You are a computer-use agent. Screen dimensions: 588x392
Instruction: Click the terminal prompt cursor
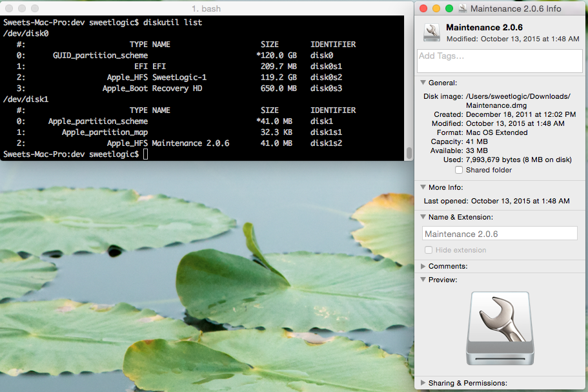click(145, 154)
